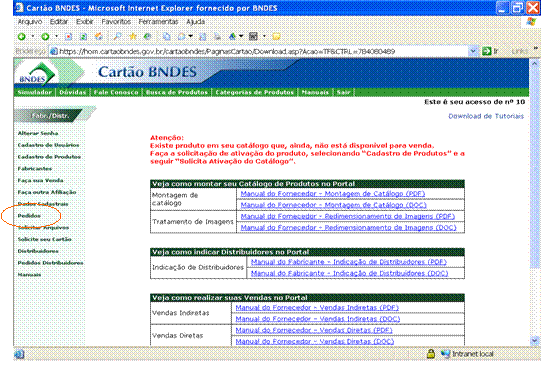Click the Mail toolbar icon
Image resolution: width=541 pixels, height=377 pixels.
pyautogui.click(x=181, y=36)
